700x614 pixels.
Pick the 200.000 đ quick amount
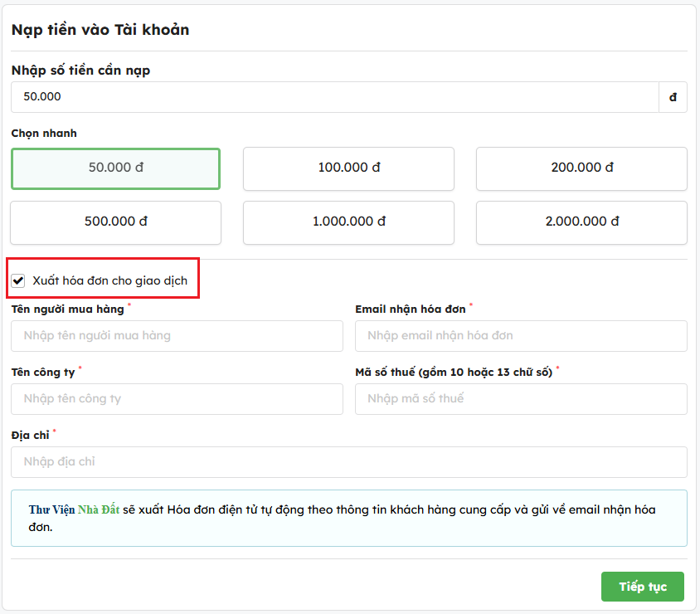pos(581,169)
